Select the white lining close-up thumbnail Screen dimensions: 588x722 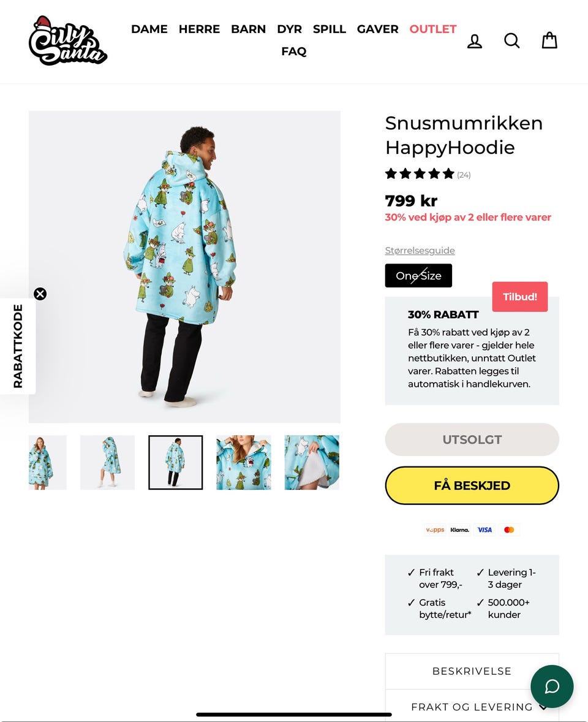312,462
